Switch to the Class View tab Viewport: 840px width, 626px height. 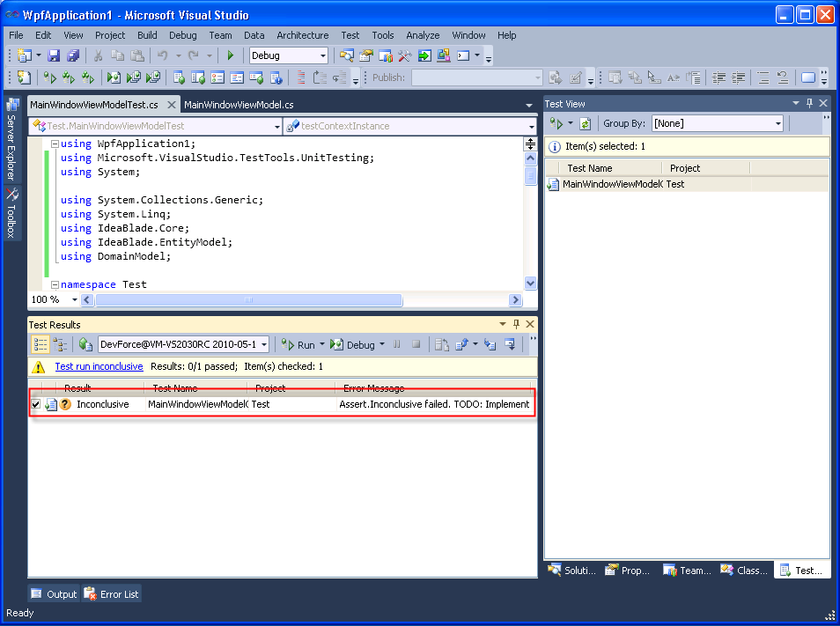[x=744, y=571]
